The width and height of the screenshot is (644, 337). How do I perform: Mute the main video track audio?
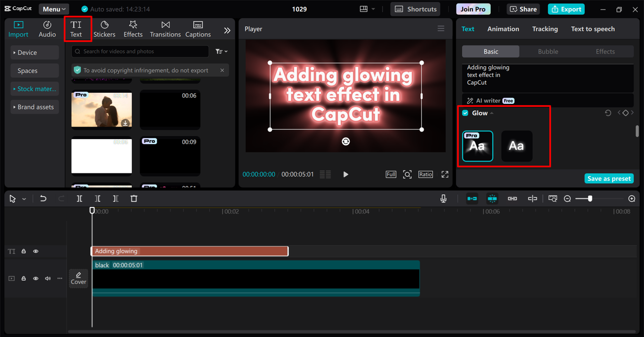point(48,278)
